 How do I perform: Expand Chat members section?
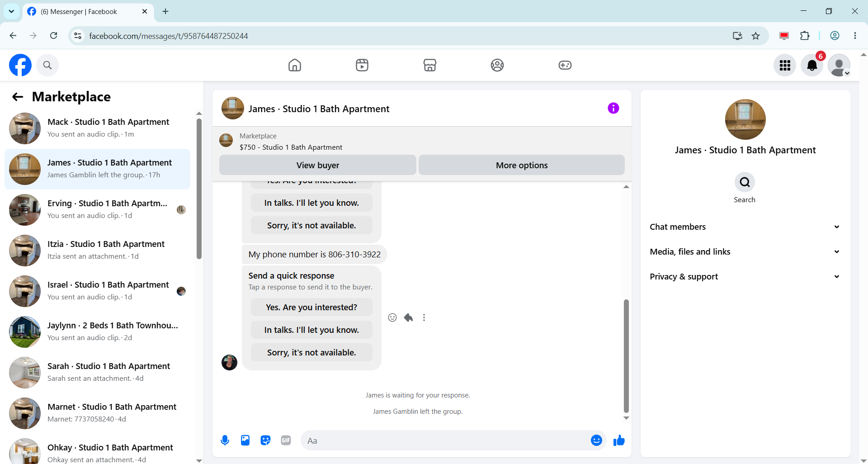click(745, 227)
